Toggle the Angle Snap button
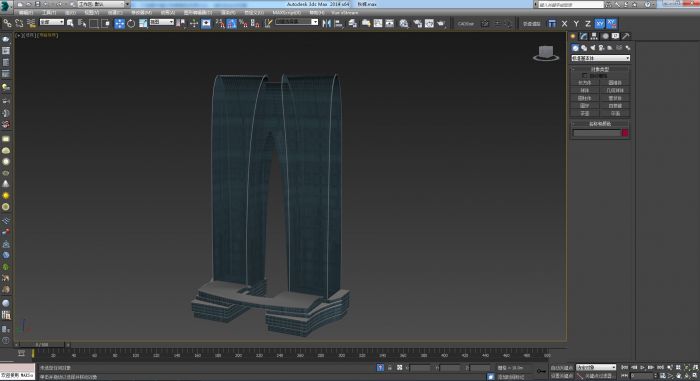The height and width of the screenshot is (381, 700). coord(232,23)
